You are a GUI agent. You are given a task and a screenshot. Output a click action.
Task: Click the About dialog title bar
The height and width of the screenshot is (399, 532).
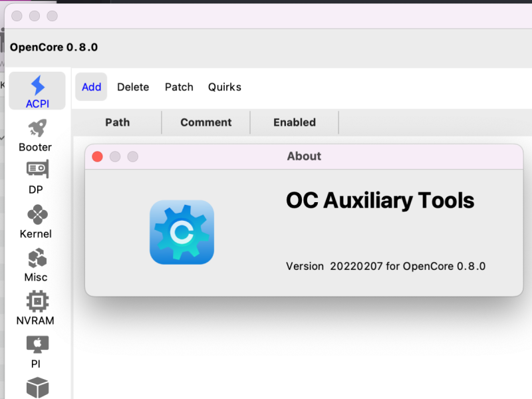click(304, 156)
